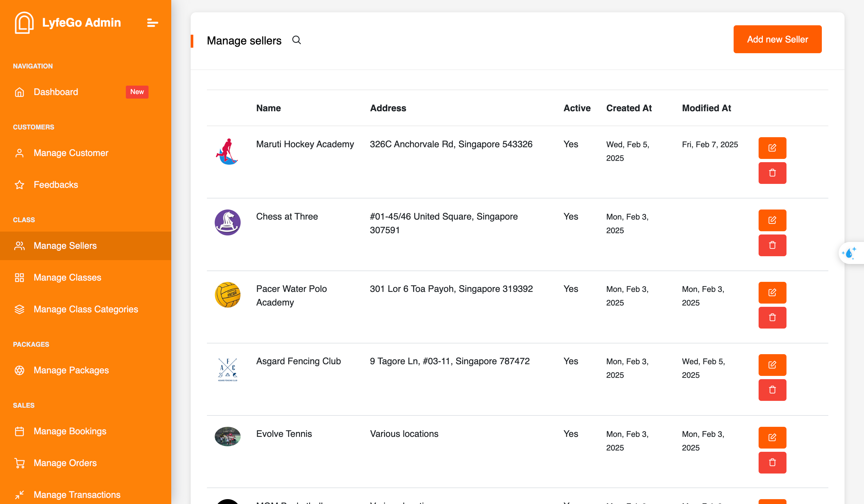The width and height of the screenshot is (864, 504).
Task: Open Manage Bookings page
Action: [x=70, y=431]
